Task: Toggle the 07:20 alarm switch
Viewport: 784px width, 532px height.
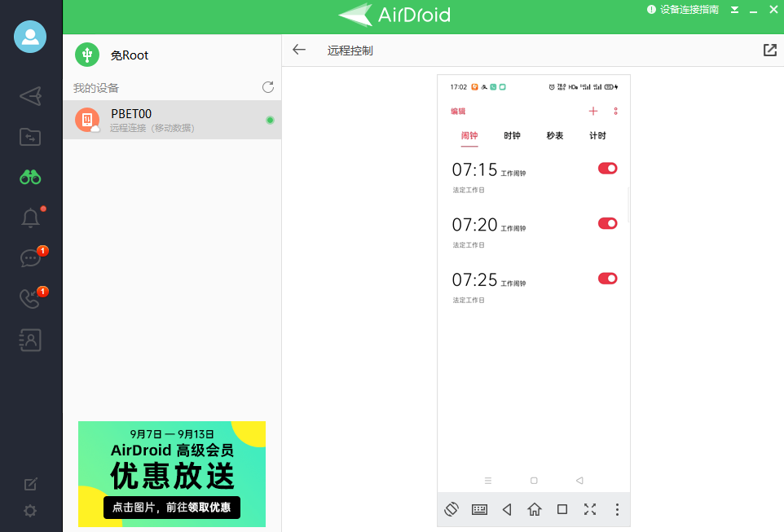Action: (607, 223)
